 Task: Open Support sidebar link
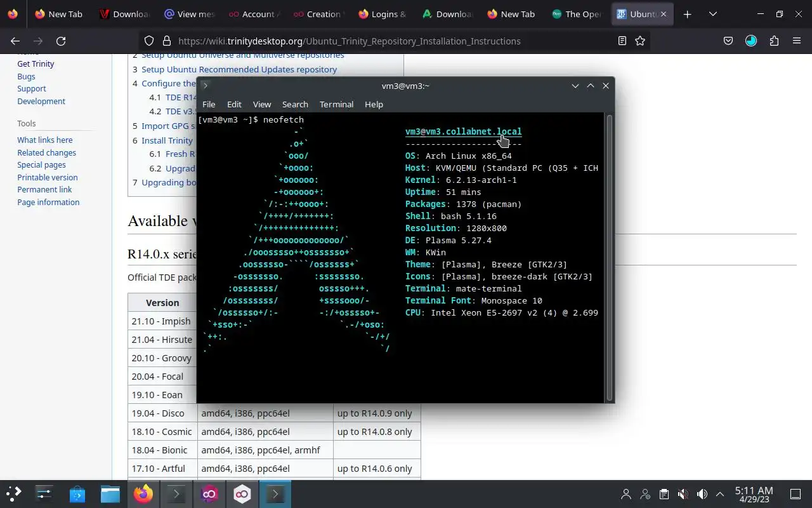(32, 88)
